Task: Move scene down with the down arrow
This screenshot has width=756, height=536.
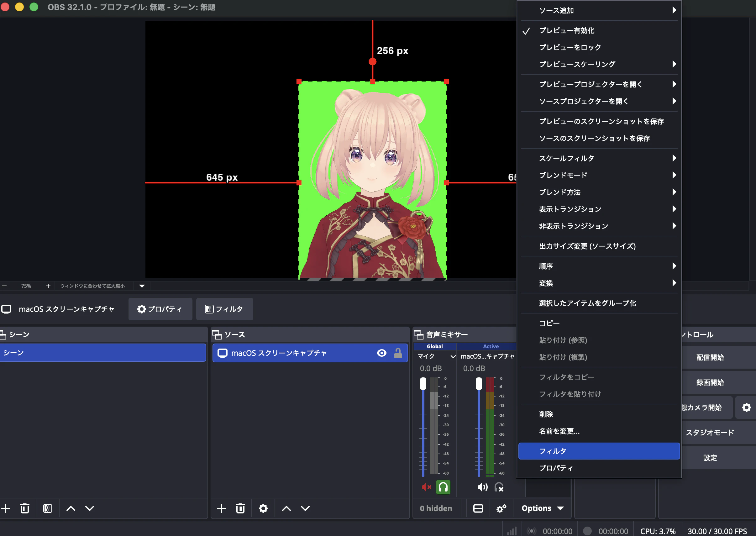Action: tap(90, 508)
